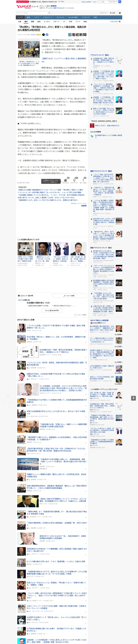Open れいわ新選組・山本太郎氏 article
138x644 pixels.
63,388
